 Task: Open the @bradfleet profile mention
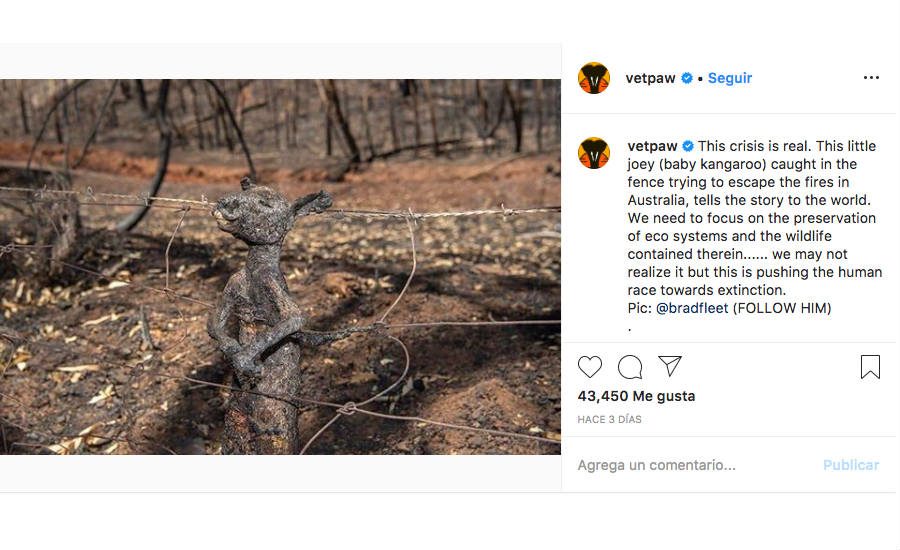[x=692, y=308]
